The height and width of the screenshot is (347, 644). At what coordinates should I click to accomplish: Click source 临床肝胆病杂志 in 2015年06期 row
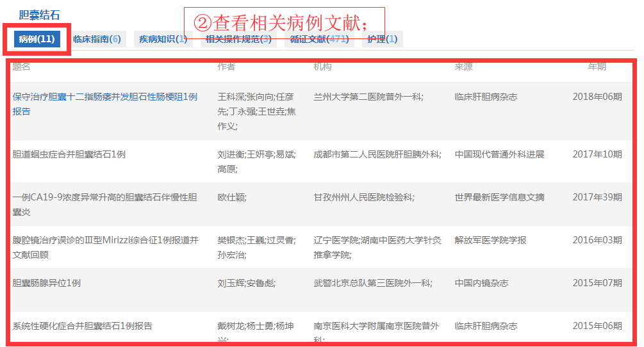point(486,326)
